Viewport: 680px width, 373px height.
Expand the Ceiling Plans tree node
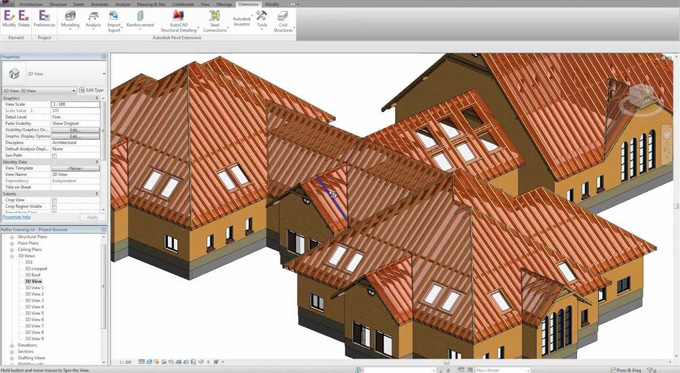pos(12,250)
